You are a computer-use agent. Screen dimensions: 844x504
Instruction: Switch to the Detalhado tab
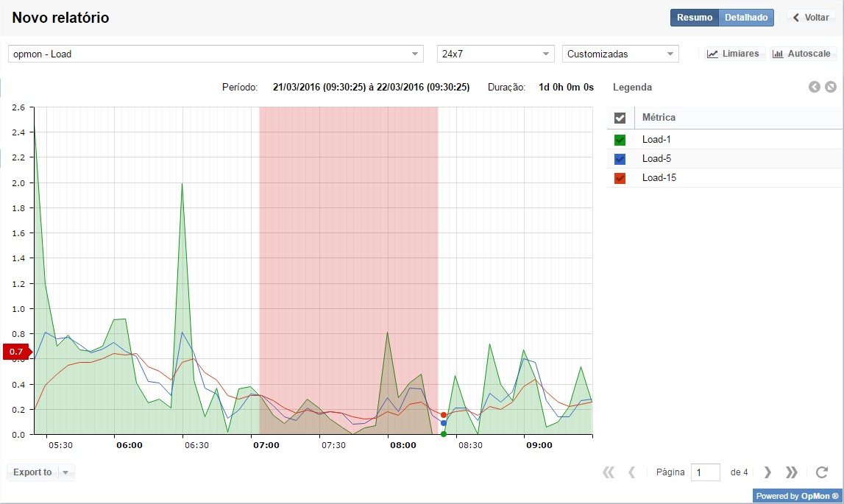coord(746,18)
